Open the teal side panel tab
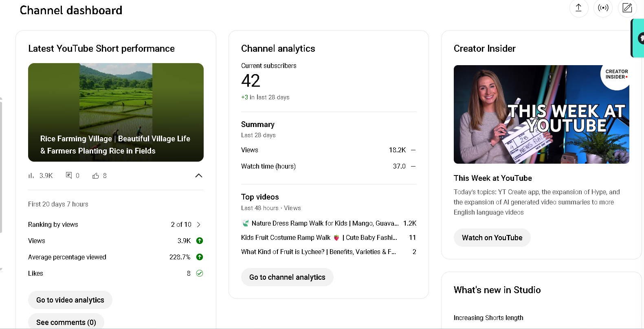Image resolution: width=644 pixels, height=329 pixels. [x=638, y=38]
